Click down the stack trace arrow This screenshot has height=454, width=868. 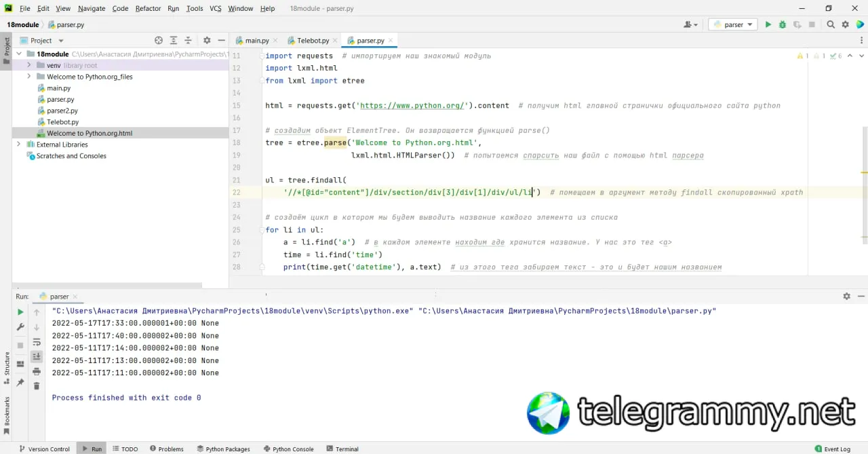coord(37,327)
